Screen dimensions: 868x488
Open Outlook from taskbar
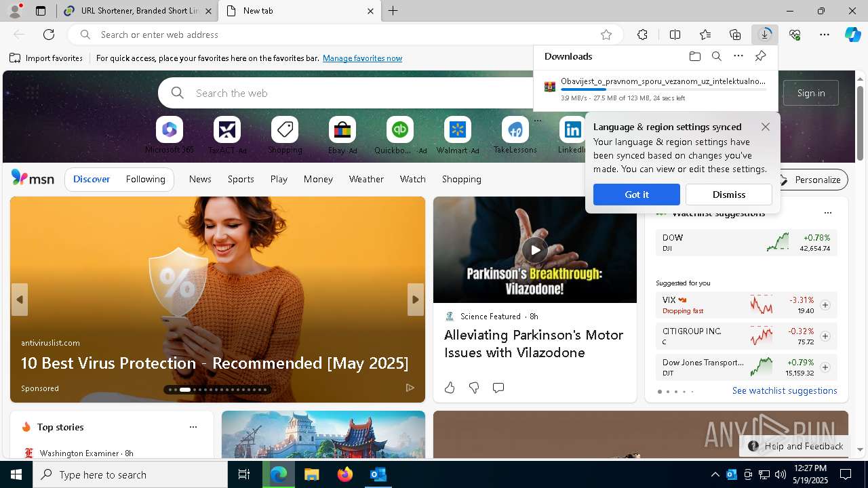[378, 474]
